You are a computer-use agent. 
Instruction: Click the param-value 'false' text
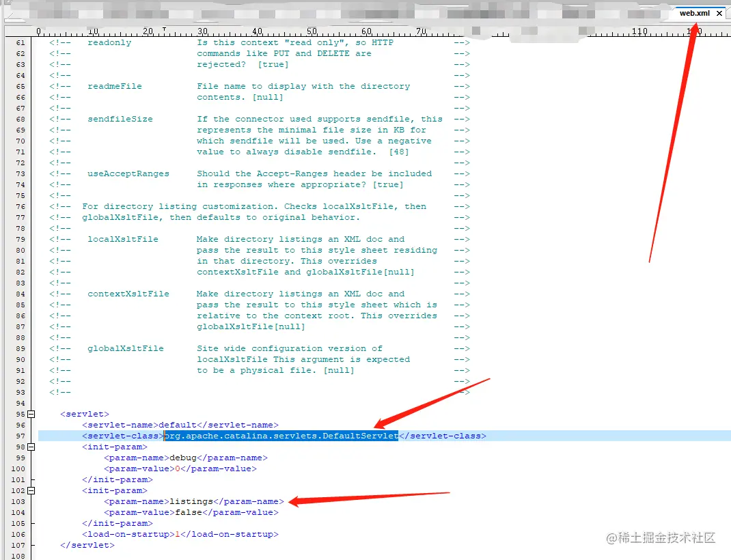[189, 512]
